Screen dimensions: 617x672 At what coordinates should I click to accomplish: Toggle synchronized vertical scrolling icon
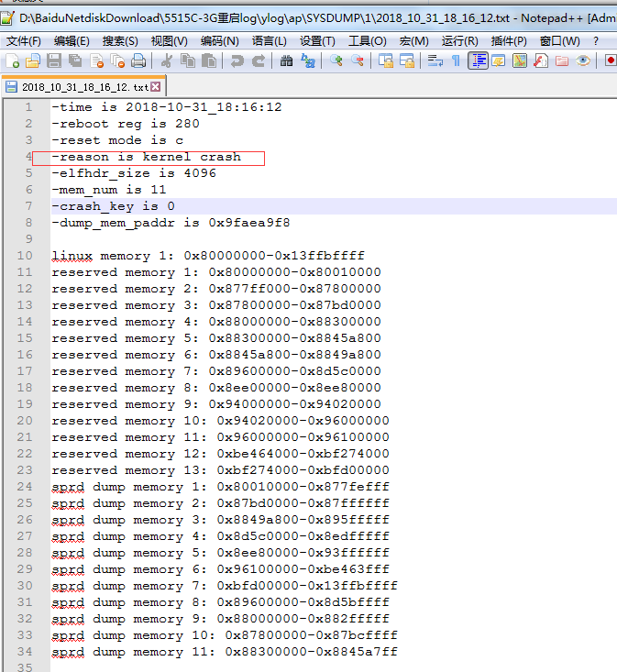386,61
